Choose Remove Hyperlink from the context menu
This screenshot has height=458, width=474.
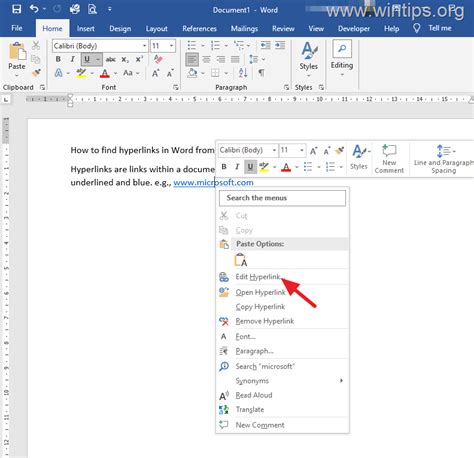click(x=282, y=321)
